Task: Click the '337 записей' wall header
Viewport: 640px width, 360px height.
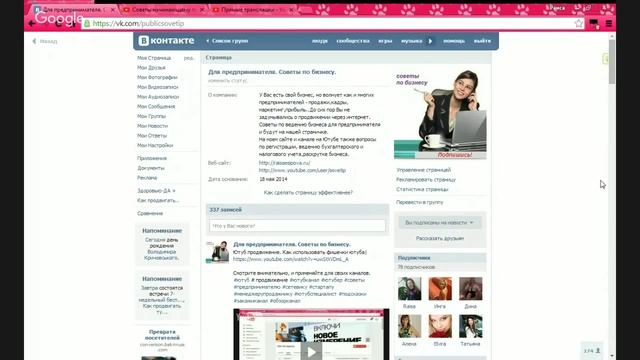Action: (226, 210)
